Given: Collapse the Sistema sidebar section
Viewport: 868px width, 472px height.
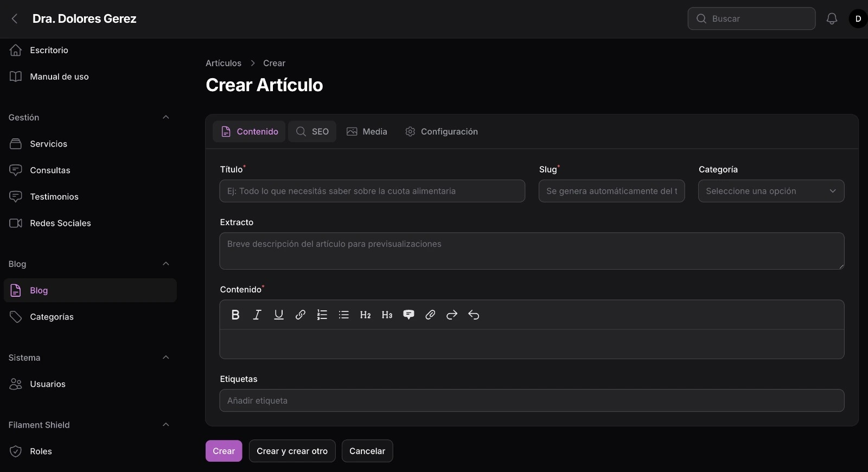Looking at the screenshot, I should [x=166, y=358].
